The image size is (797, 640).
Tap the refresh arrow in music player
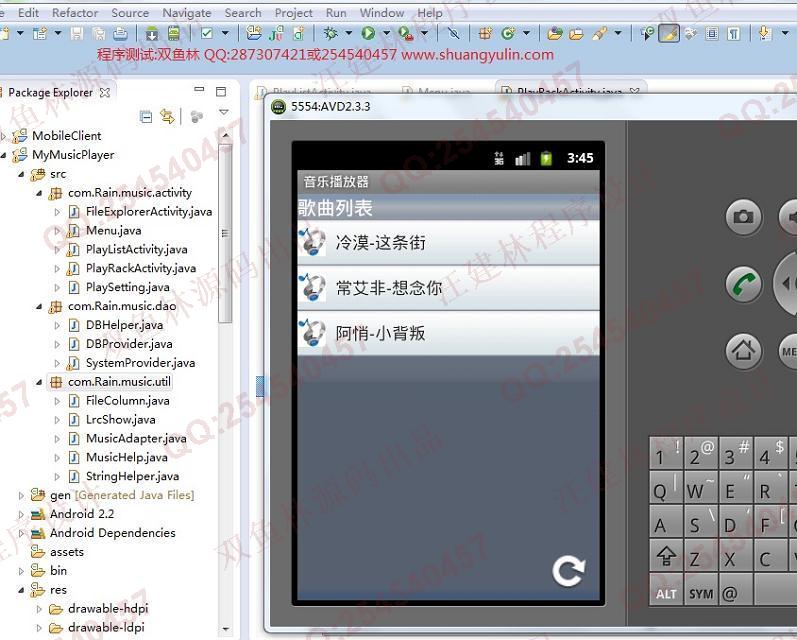pyautogui.click(x=569, y=571)
